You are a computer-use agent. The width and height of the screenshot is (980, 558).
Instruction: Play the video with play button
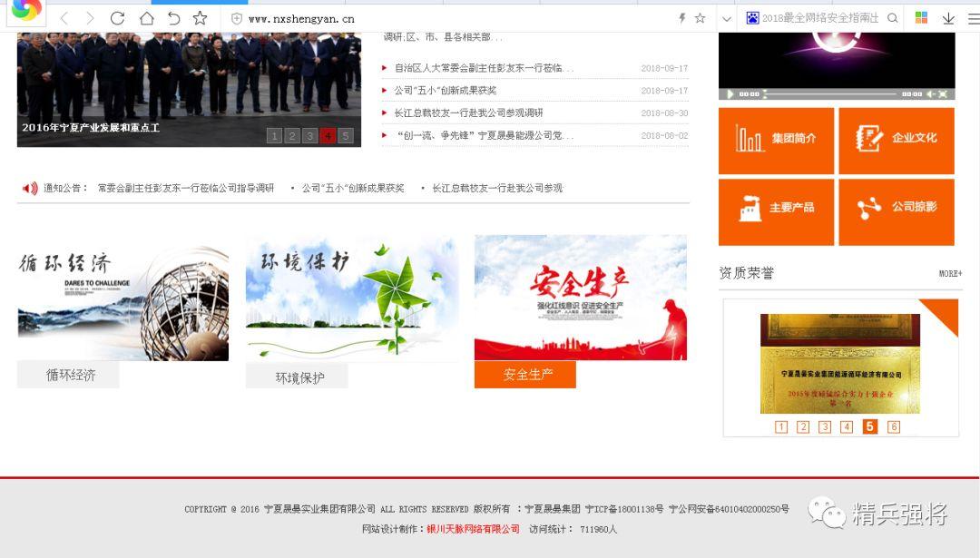(730, 93)
